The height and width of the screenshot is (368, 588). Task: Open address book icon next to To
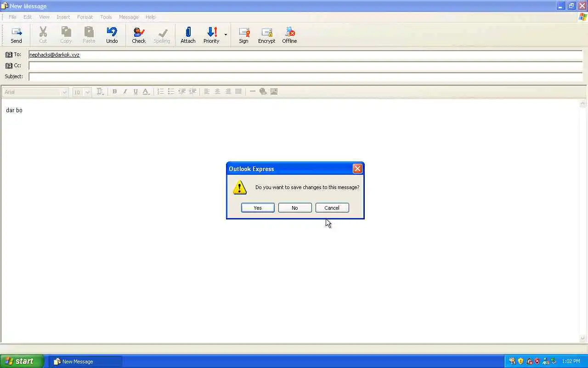pos(9,55)
